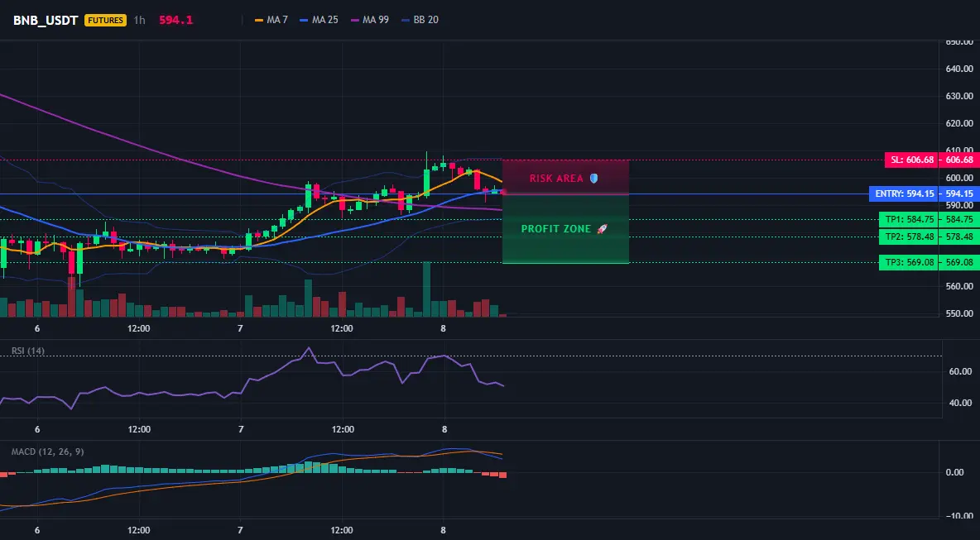Click the 594.15 price tag on axis
This screenshot has height=540, width=980.
[x=959, y=194]
